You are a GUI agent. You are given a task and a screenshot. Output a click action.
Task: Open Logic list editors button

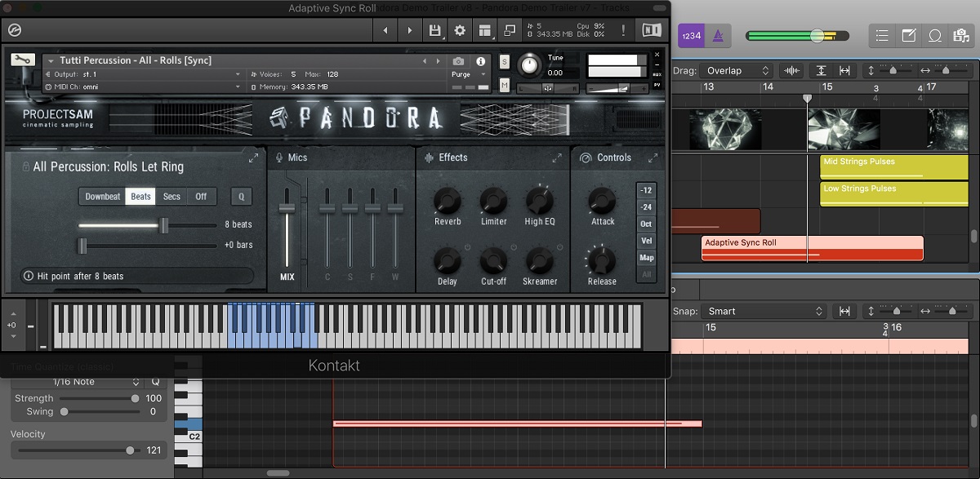coord(882,35)
